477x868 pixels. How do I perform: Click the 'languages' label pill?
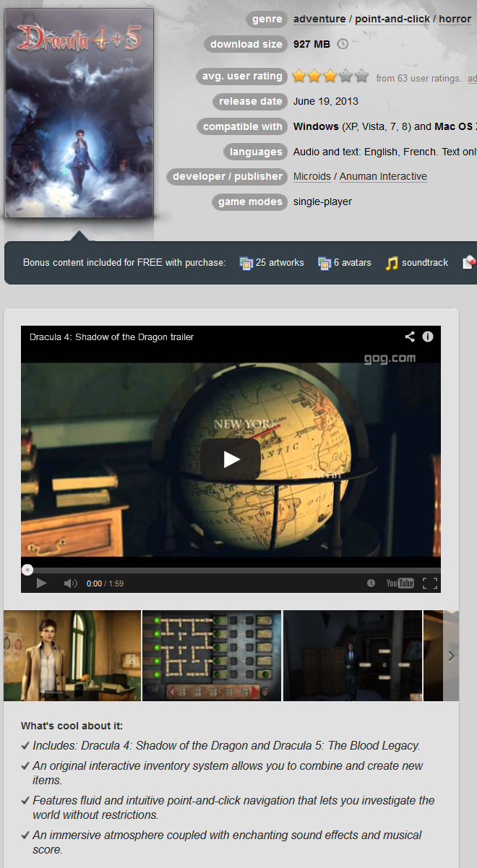click(x=256, y=152)
